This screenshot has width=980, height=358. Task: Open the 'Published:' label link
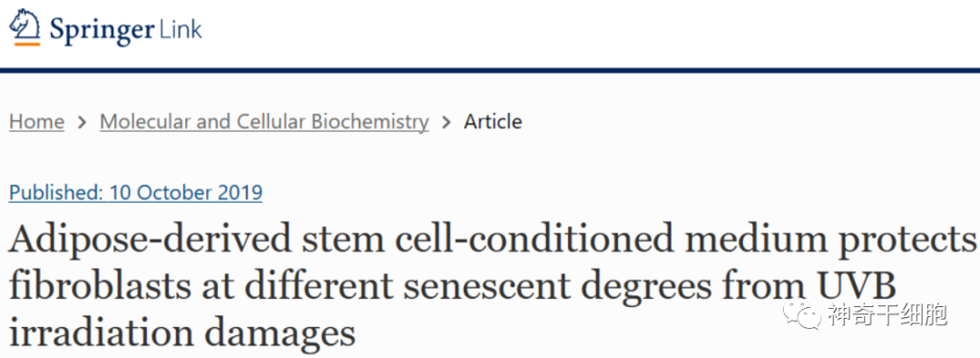click(x=56, y=193)
